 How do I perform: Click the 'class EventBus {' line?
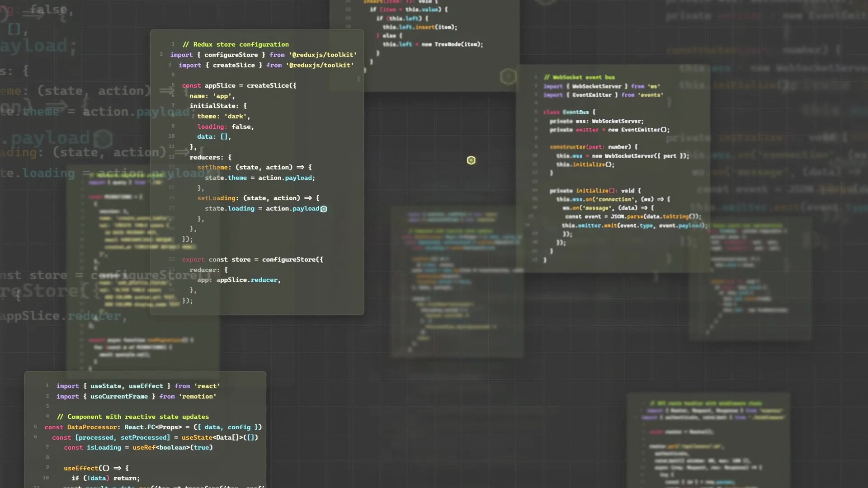570,112
